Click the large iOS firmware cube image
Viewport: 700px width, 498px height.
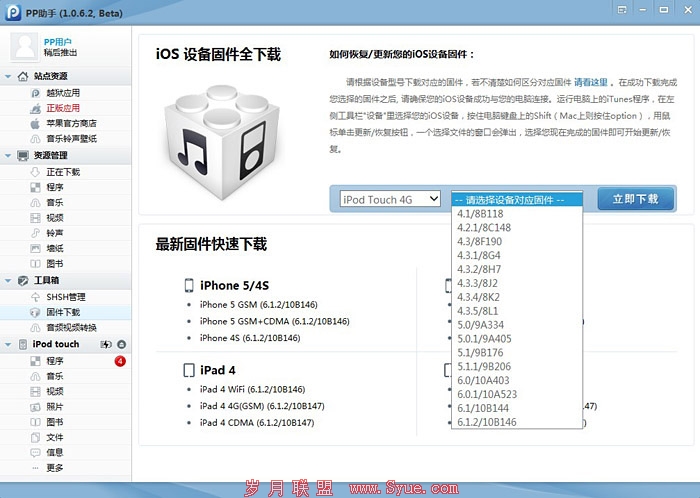(221, 142)
